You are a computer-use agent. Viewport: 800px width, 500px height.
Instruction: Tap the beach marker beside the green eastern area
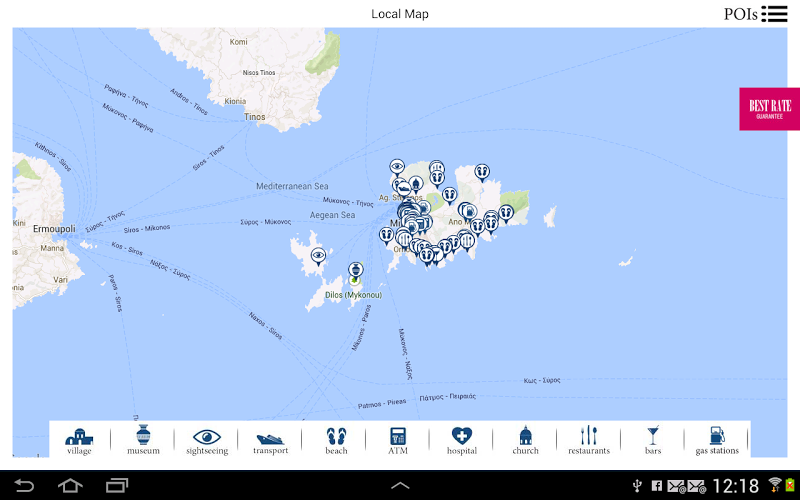tap(506, 213)
